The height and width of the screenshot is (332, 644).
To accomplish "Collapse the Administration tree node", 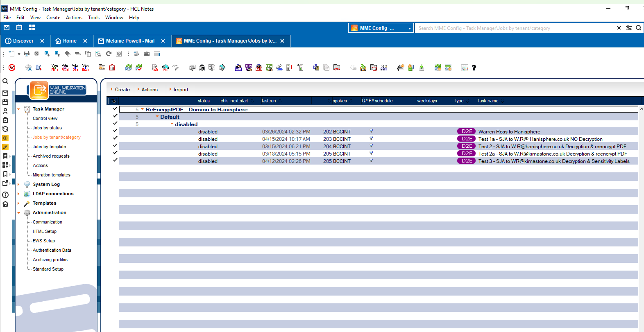I will pos(19,213).
